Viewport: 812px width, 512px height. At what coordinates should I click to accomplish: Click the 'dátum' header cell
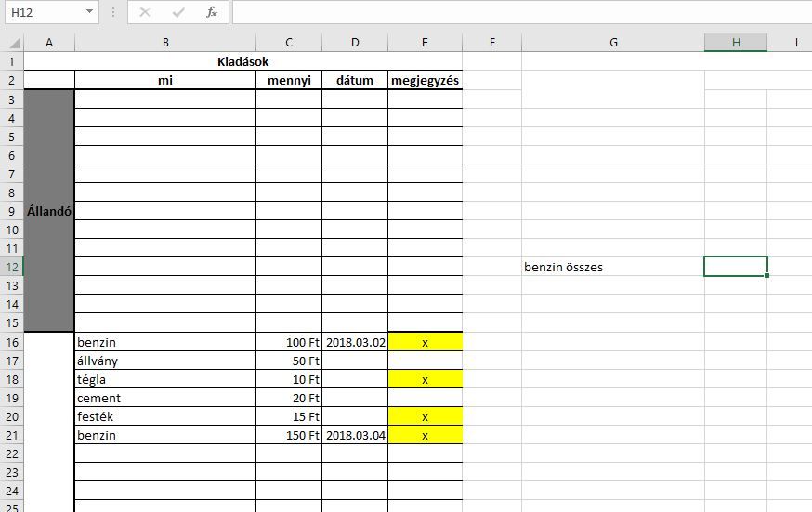[x=355, y=80]
